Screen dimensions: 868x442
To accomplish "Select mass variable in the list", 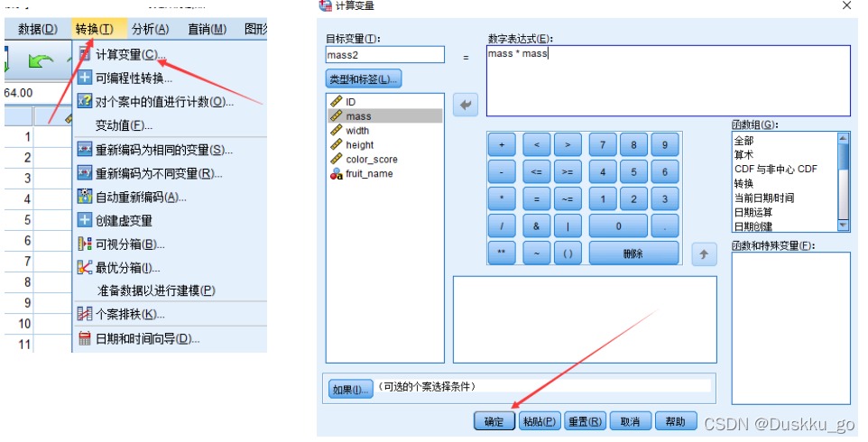I will tap(384, 116).
